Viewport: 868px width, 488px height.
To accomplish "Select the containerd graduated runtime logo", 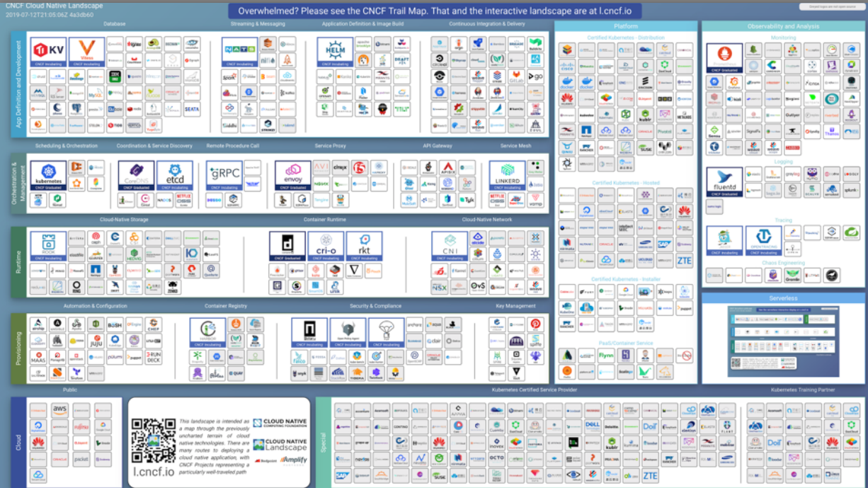I will tap(287, 246).
